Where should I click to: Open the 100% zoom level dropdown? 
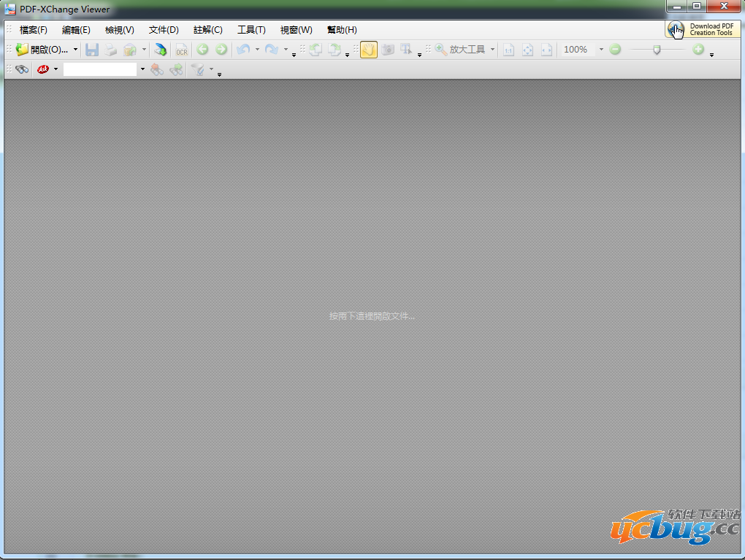pyautogui.click(x=601, y=50)
